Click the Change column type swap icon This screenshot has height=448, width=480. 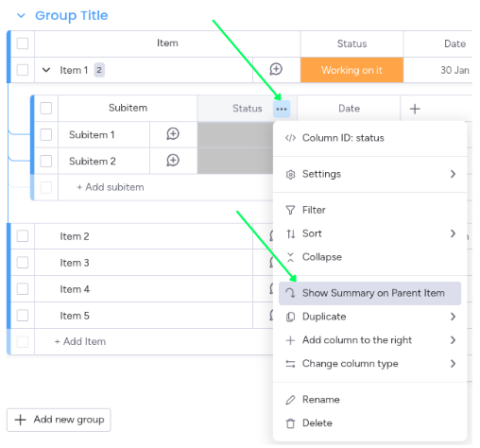pyautogui.click(x=290, y=364)
